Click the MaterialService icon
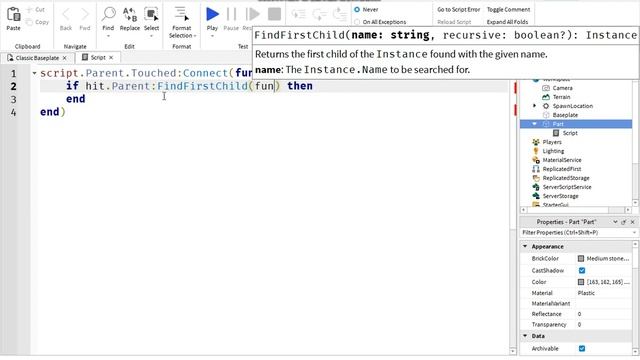 coord(536,160)
